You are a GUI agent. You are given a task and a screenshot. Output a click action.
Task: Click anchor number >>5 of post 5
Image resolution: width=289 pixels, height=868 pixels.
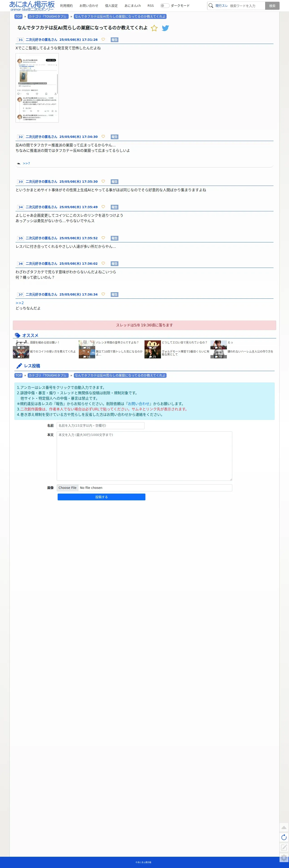20,238
